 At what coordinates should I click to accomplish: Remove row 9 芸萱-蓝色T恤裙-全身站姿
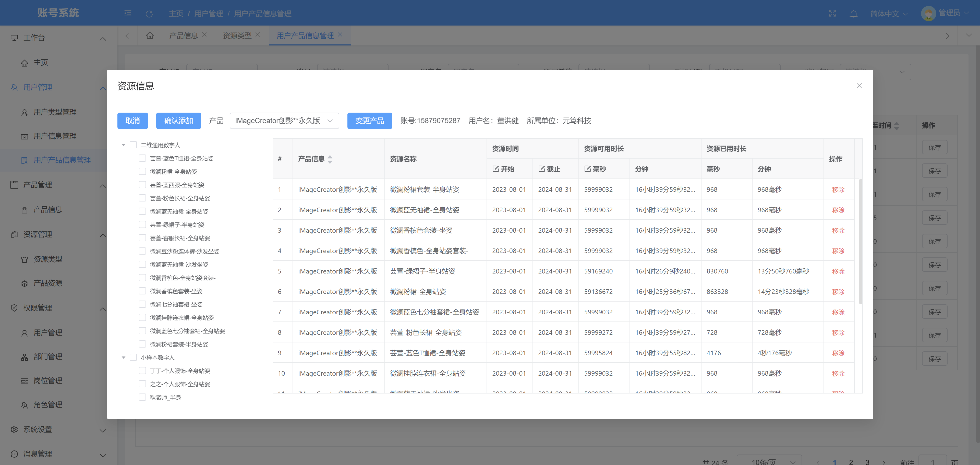[838, 353]
